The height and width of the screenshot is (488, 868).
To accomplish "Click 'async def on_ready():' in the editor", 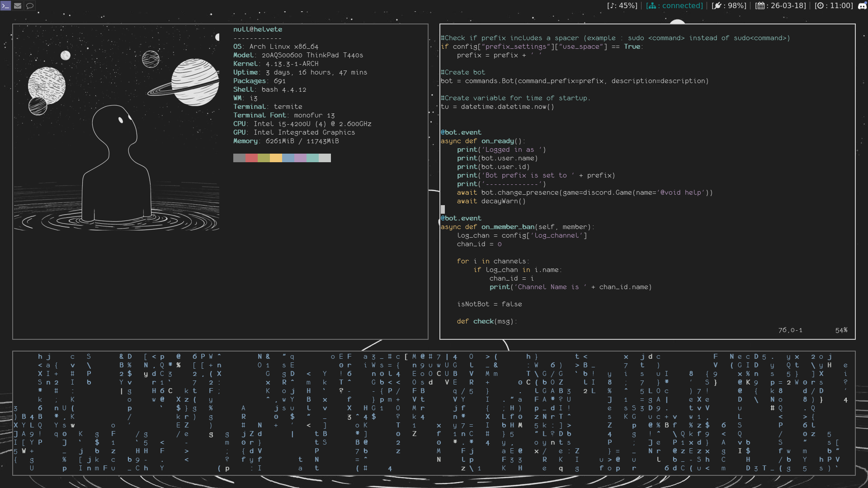I will (x=483, y=141).
